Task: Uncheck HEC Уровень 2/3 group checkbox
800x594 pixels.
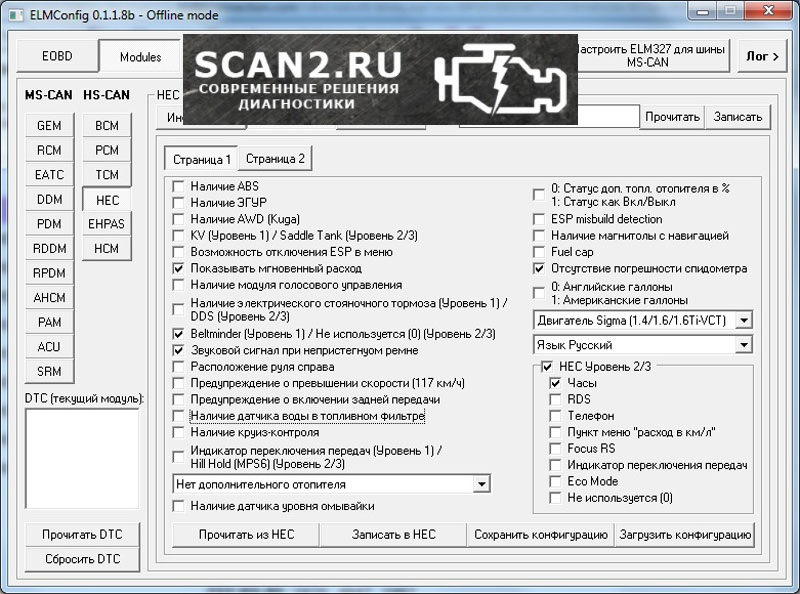Action: tap(547, 366)
